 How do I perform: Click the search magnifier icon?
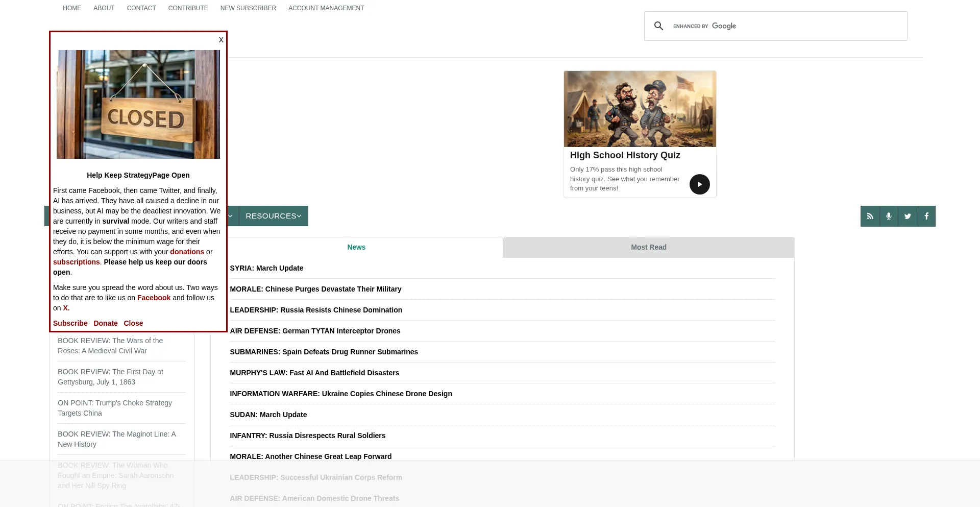[658, 26]
